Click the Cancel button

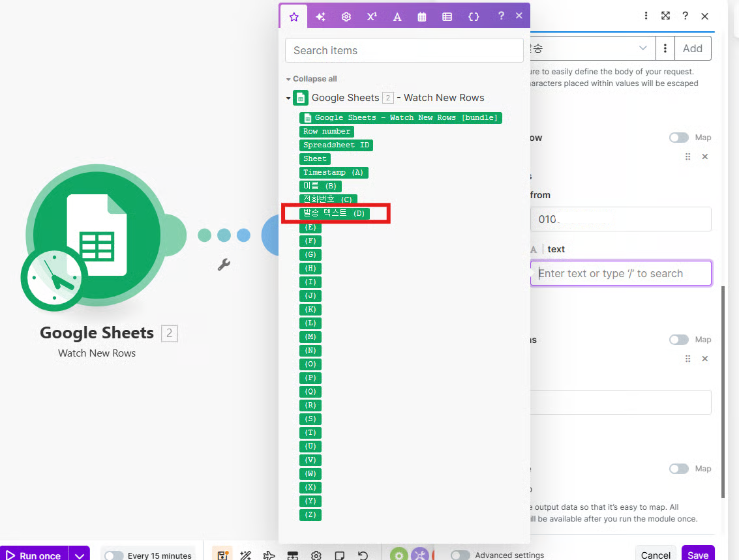coord(656,555)
